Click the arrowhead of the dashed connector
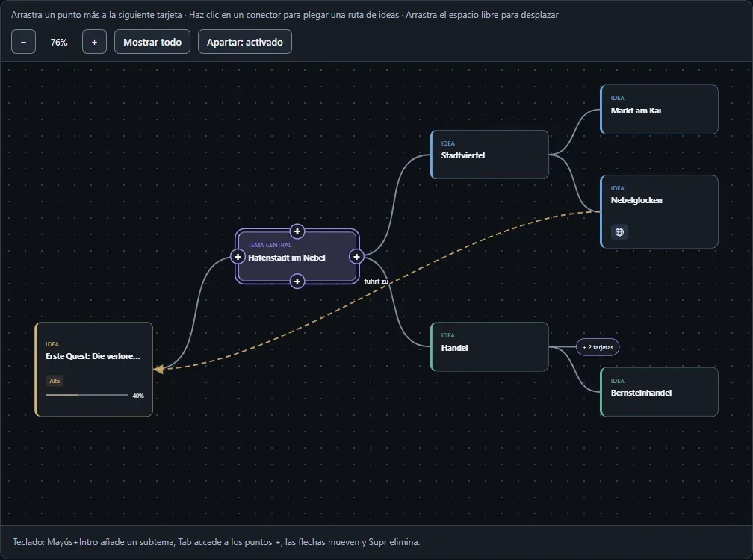Image resolution: width=753 pixels, height=560 pixels. pos(158,369)
